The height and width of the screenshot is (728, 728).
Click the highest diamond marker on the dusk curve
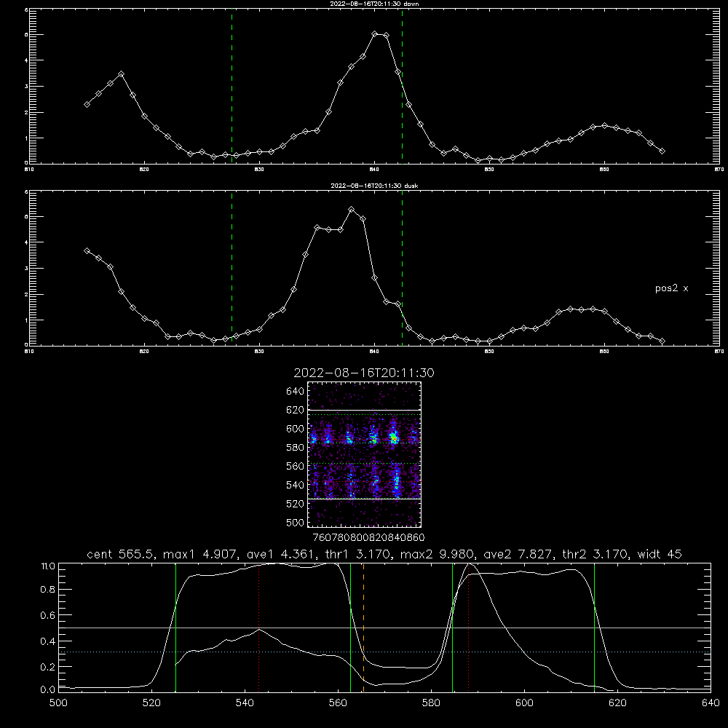point(352,210)
